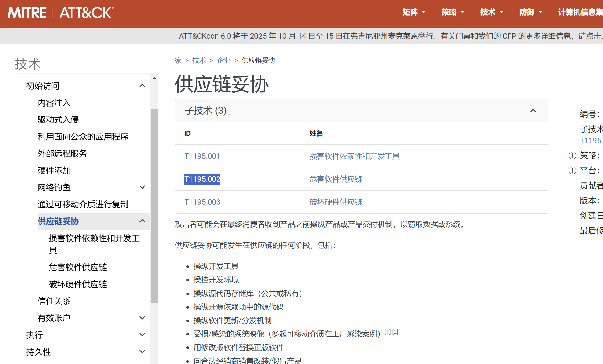Open citation reference [2]
This screenshot has width=603, height=364.
coord(395,331)
